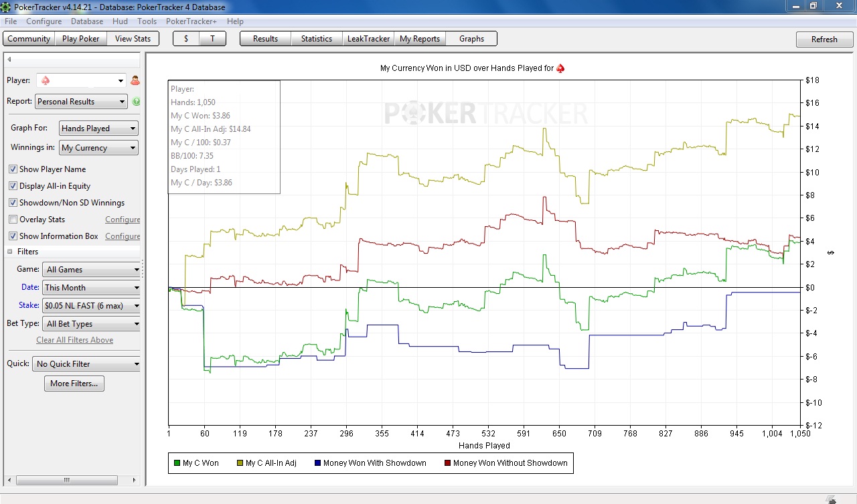Click Configure link beside Show Information Box

[123, 236]
